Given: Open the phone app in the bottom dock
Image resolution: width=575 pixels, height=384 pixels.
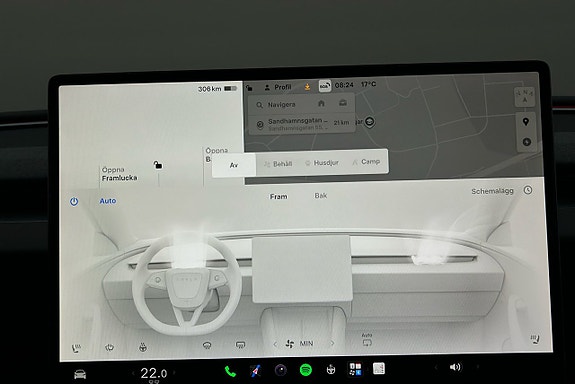Looking at the screenshot, I should [x=230, y=372].
